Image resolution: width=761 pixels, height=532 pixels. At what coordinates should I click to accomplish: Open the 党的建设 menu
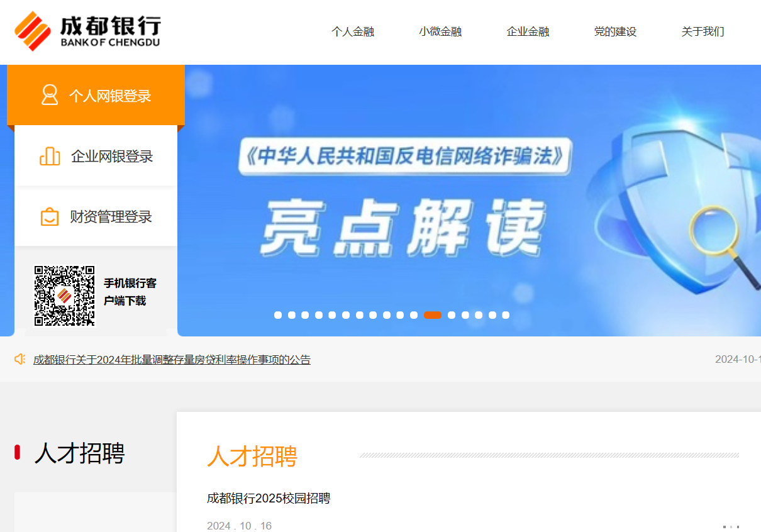click(615, 31)
